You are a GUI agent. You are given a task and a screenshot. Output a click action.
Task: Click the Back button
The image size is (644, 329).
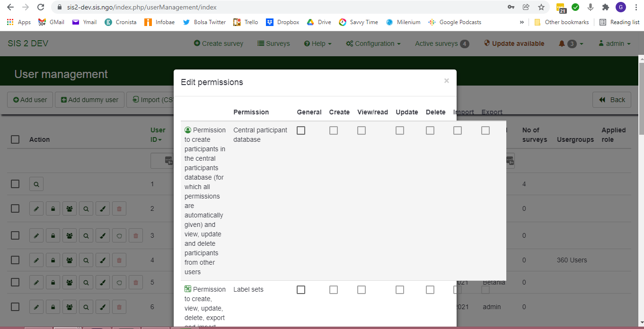612,100
